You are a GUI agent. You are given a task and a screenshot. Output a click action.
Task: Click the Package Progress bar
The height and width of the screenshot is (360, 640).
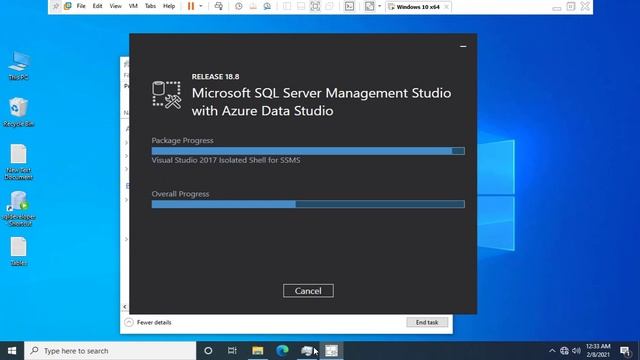308,151
